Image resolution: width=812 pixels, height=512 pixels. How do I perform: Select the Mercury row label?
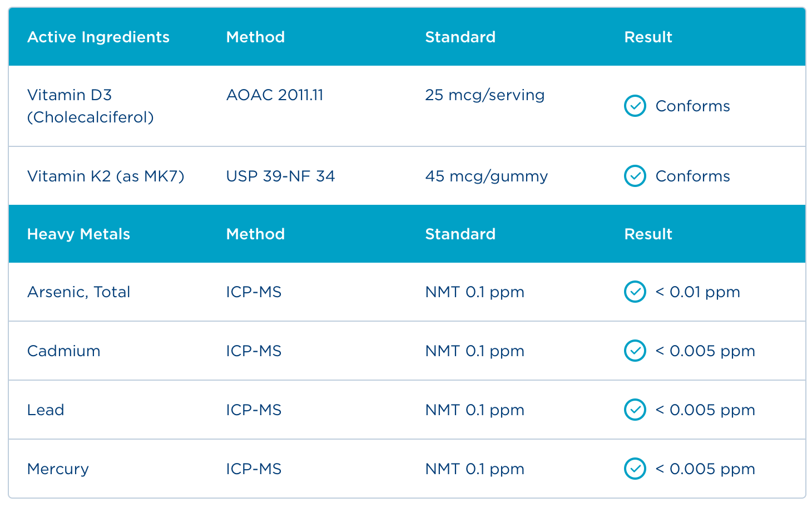[58, 469]
